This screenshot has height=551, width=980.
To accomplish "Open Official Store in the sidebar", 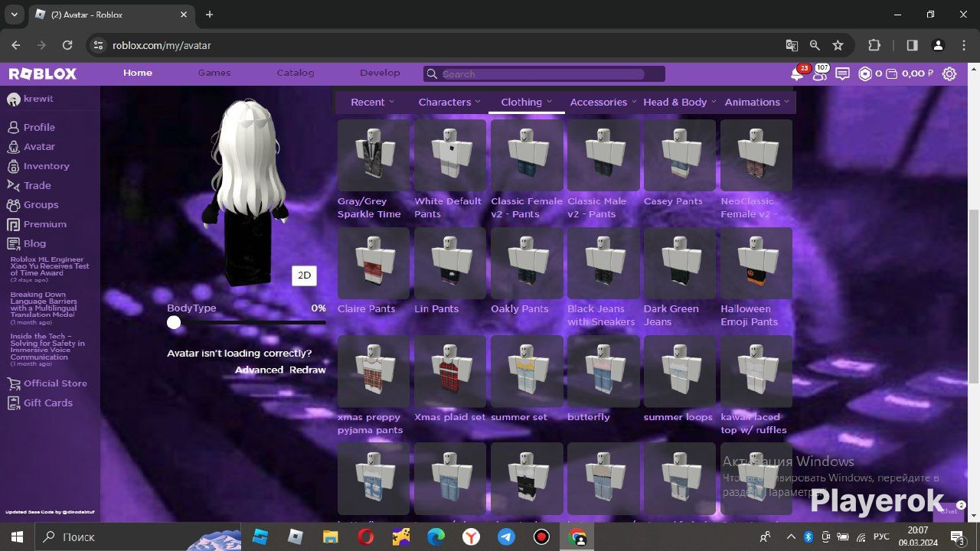I will click(x=55, y=383).
